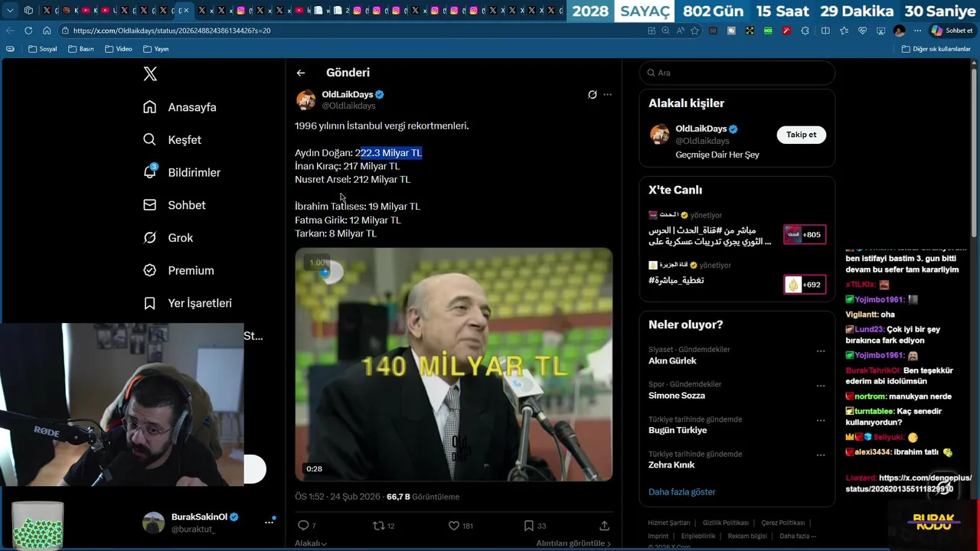Open Alıntıları görüntüle link
The image size is (980, 551).
point(573,543)
